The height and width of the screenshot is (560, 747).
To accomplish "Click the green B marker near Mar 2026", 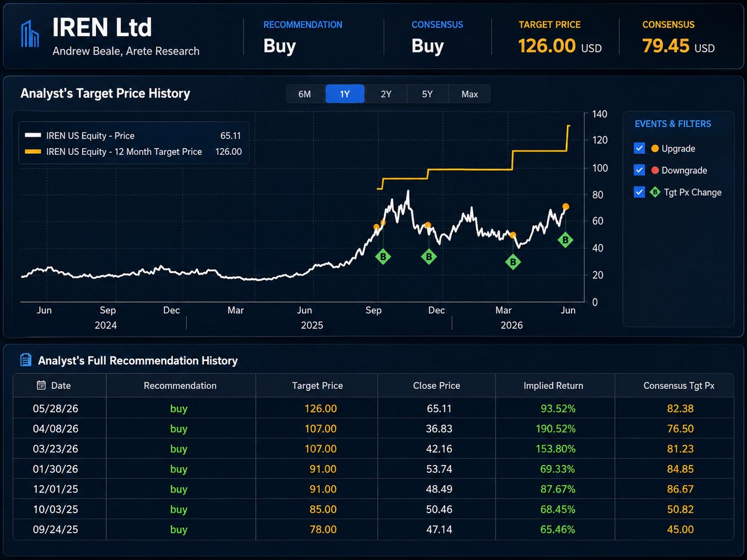I will 512,262.
